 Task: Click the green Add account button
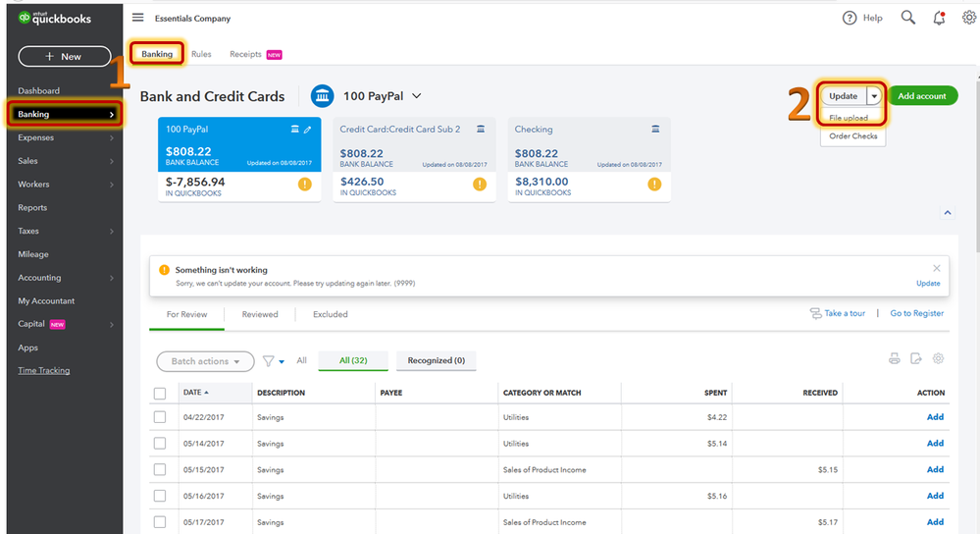coord(922,95)
